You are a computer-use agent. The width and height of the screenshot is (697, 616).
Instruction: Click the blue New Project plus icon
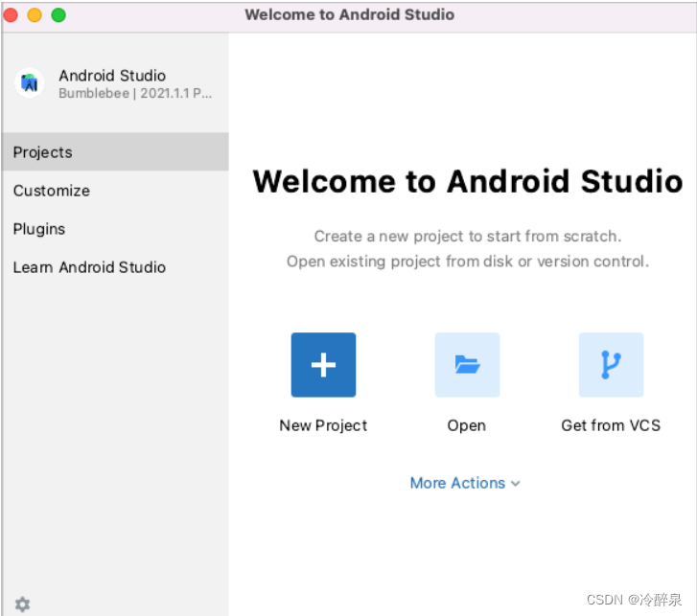[x=323, y=365]
